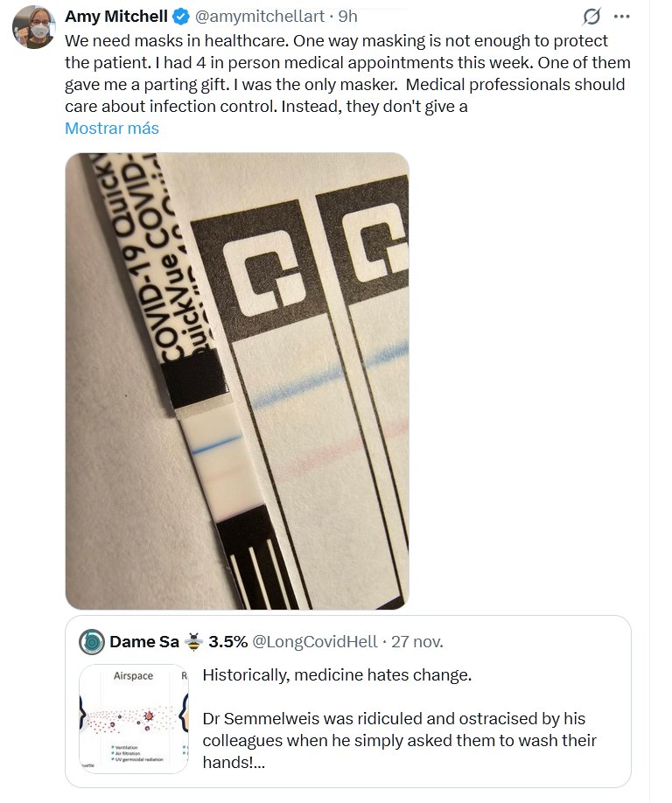
Task: Click the 3.5% text in quoted name
Action: [227, 642]
